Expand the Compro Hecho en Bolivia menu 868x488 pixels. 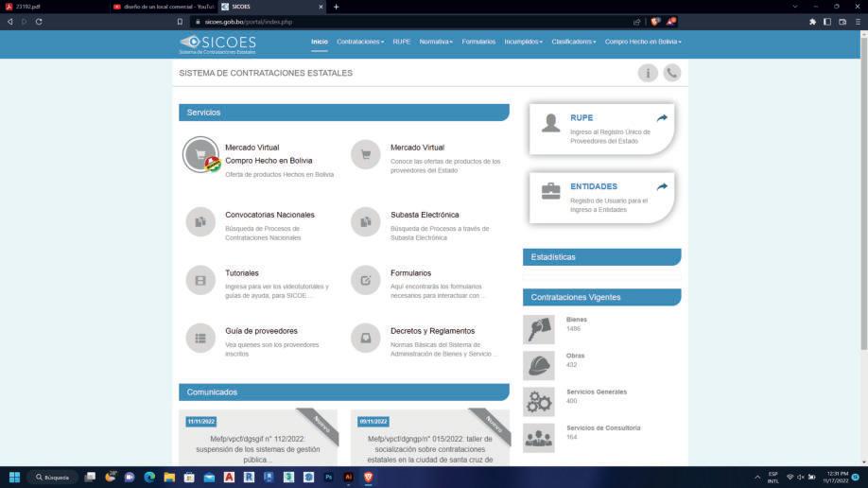[x=643, y=42]
